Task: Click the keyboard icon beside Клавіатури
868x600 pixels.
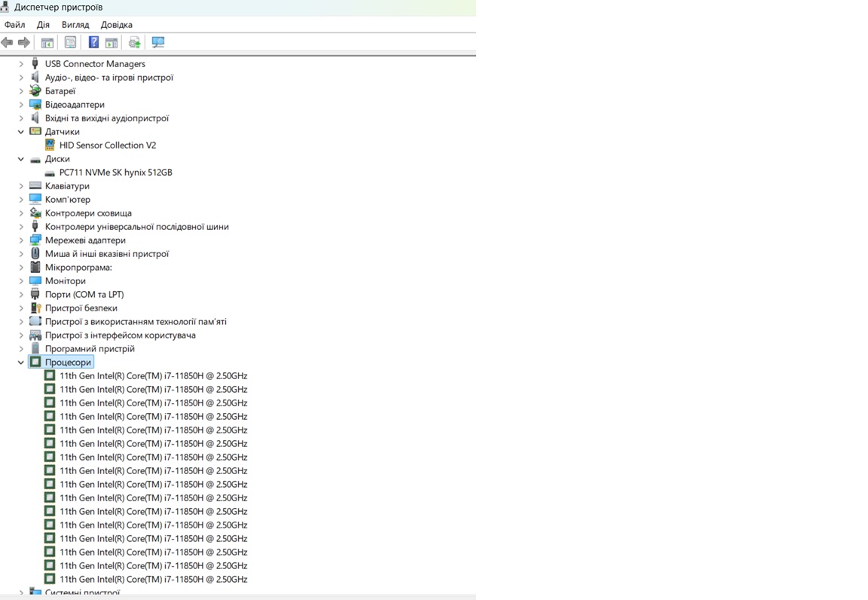Action: click(x=35, y=185)
